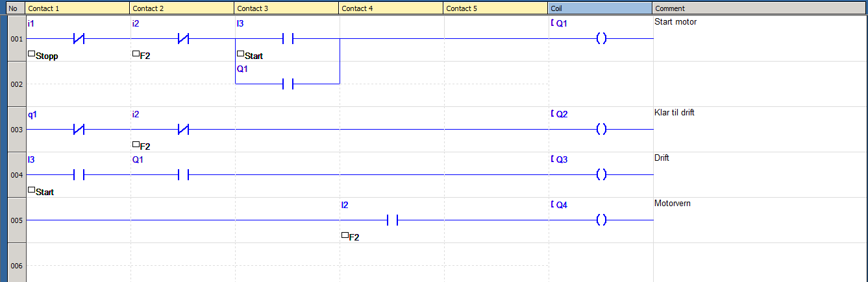Select rung number 005
The width and height of the screenshot is (868, 282).
(x=16, y=220)
